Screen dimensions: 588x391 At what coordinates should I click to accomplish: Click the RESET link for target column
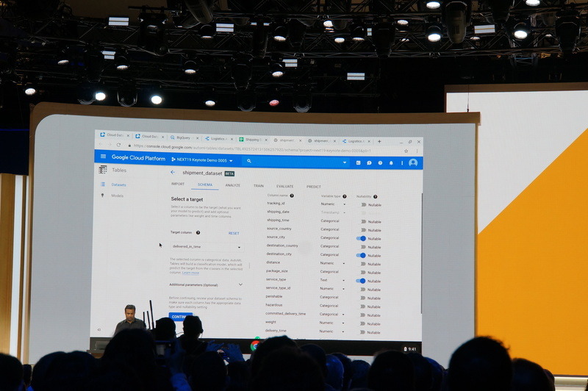(234, 233)
